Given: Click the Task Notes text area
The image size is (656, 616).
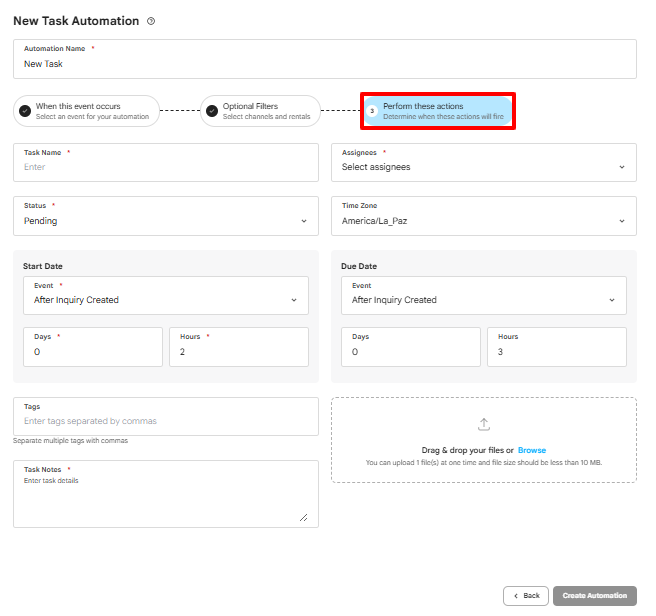Looking at the screenshot, I should 166,494.
